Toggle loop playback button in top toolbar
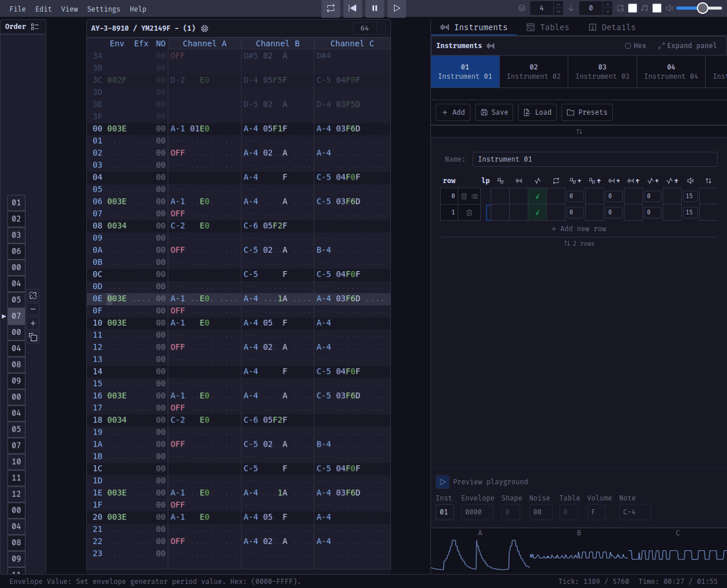This screenshot has height=588, width=727. 331,8
